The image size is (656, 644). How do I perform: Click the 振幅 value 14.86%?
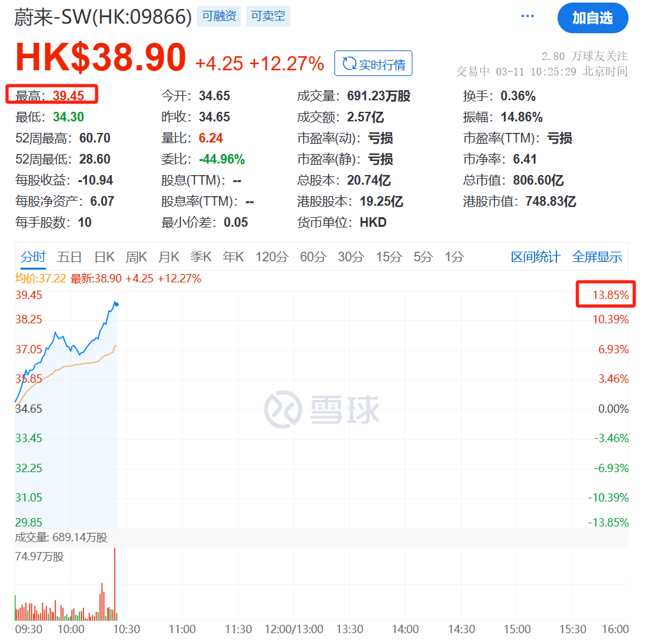click(522, 117)
